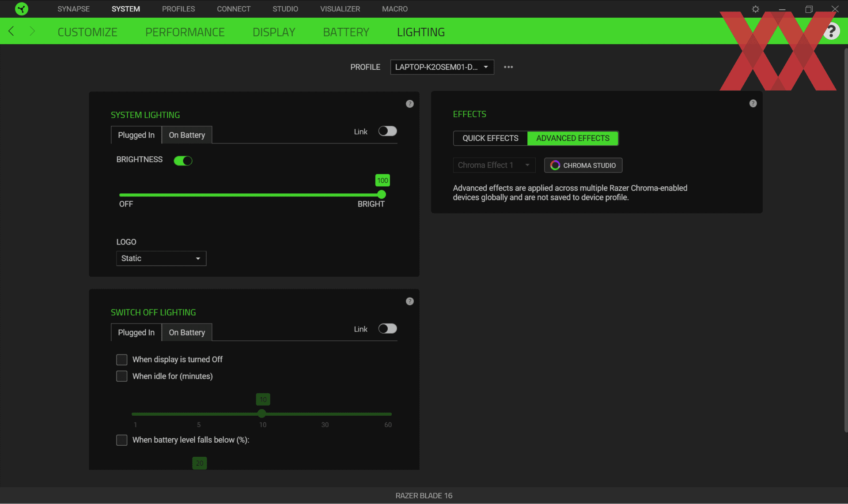Open the Synapse top menu

[73, 9]
